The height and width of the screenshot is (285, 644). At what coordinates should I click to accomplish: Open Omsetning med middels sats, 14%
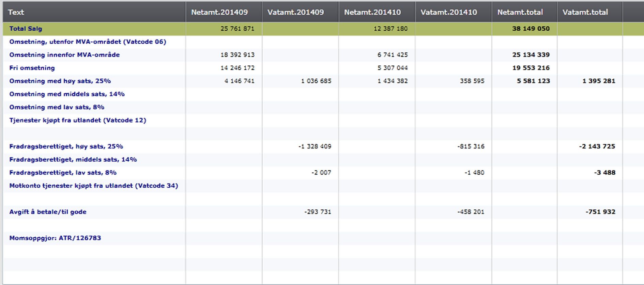(x=67, y=94)
